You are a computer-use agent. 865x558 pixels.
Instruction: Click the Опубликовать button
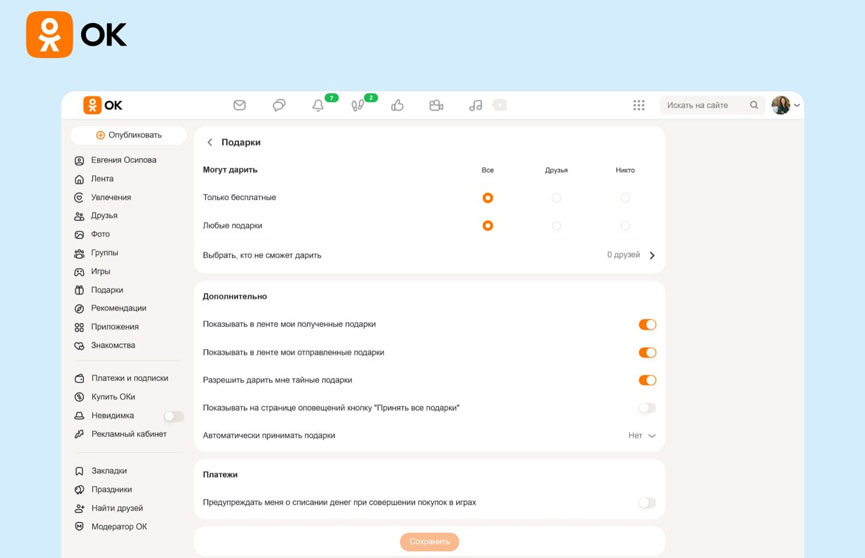pyautogui.click(x=129, y=135)
